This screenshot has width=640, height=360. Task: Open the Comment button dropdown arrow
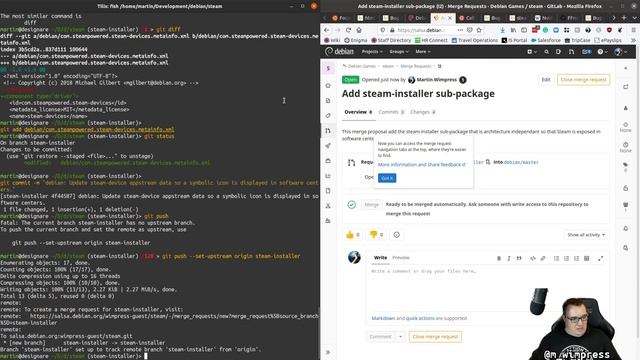tap(400, 337)
